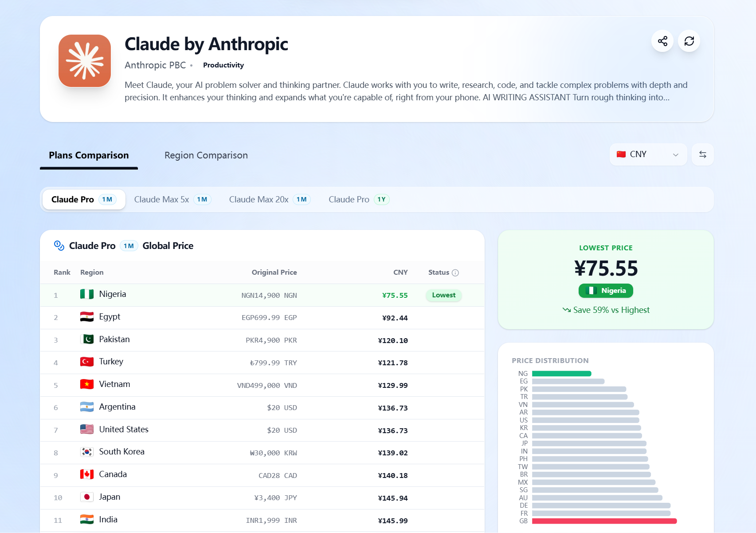The height and width of the screenshot is (533, 756).
Task: Click the Nigeria row price ¥75.55
Action: [x=395, y=296]
